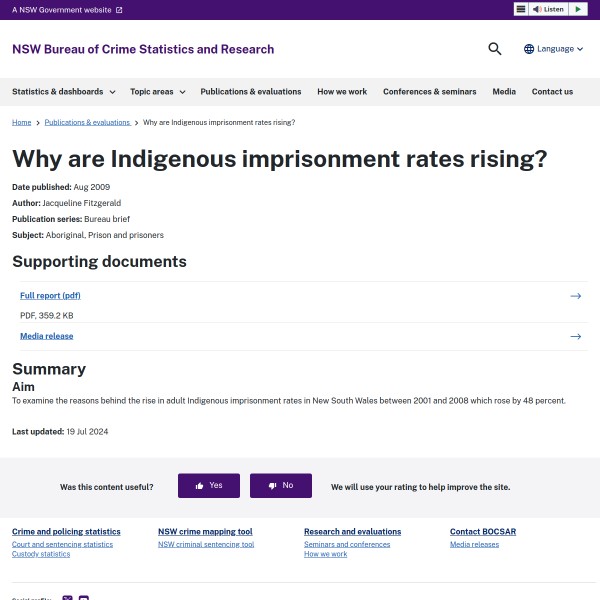
Task: Expand the Statistics & dashboards menu
Action: [63, 92]
